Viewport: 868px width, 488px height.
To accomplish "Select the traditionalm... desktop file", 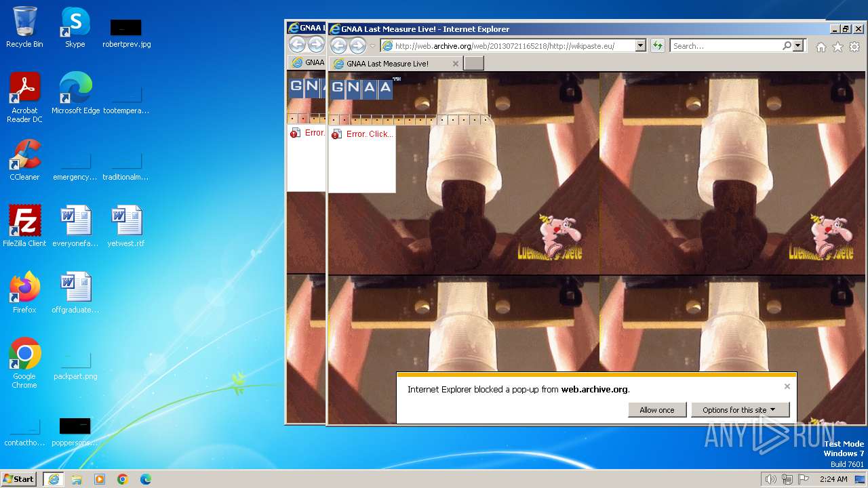I will [x=126, y=165].
